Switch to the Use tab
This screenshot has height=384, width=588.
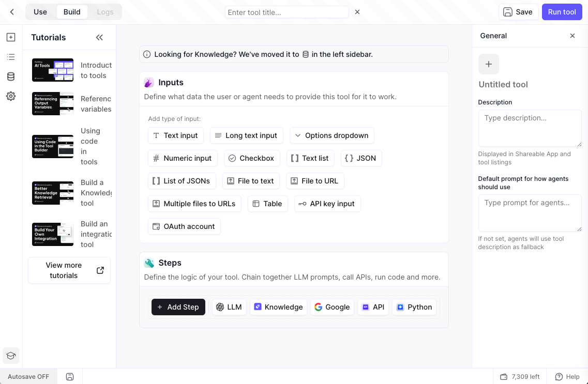(40, 12)
